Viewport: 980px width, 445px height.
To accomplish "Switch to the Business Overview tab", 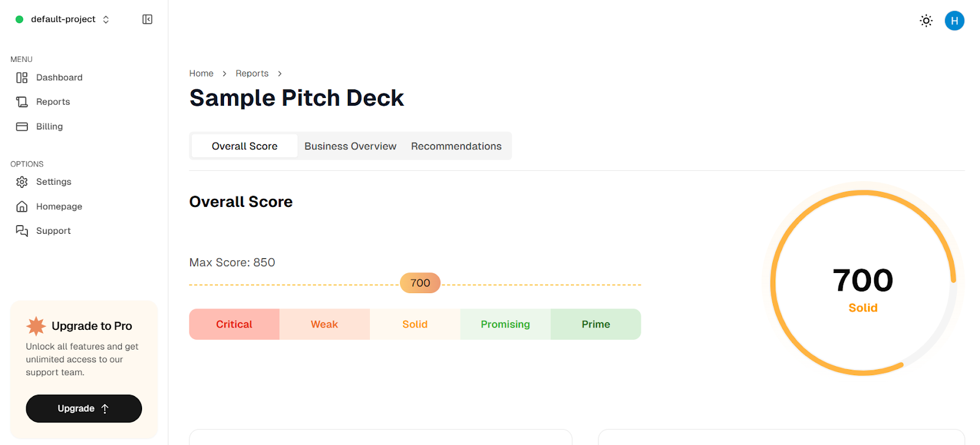I will coord(350,146).
